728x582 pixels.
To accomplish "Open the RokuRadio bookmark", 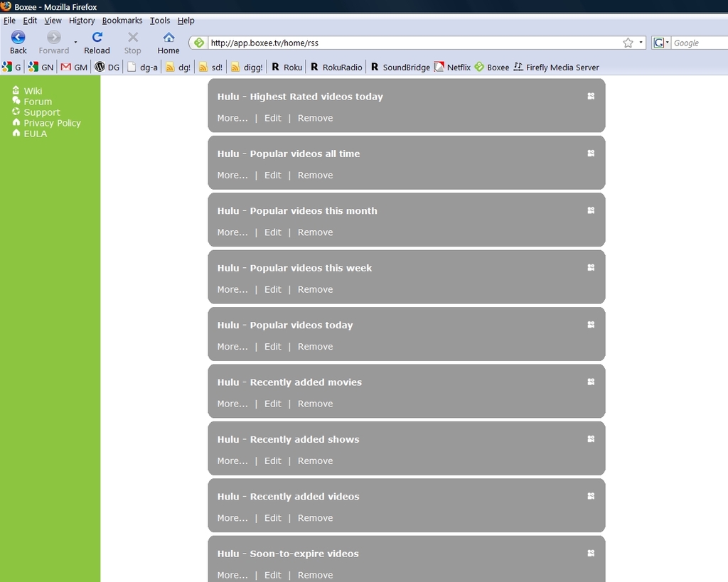I will click(336, 68).
